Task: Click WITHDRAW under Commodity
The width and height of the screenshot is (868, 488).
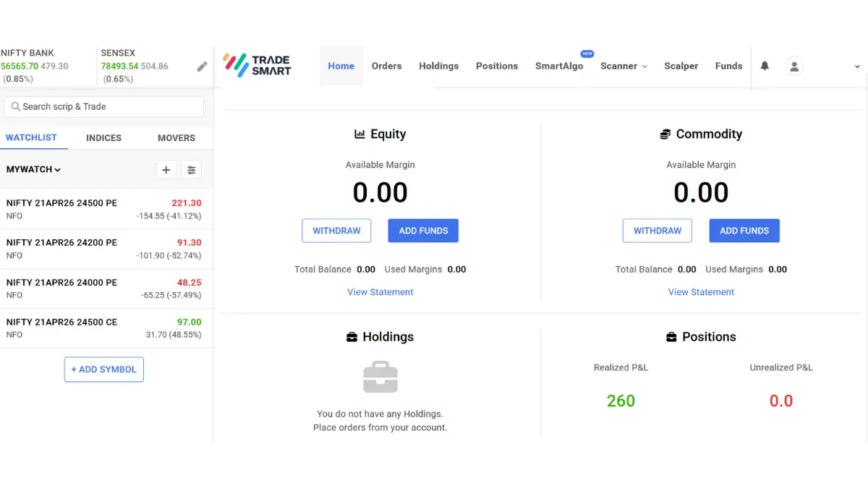Action: tap(657, 231)
